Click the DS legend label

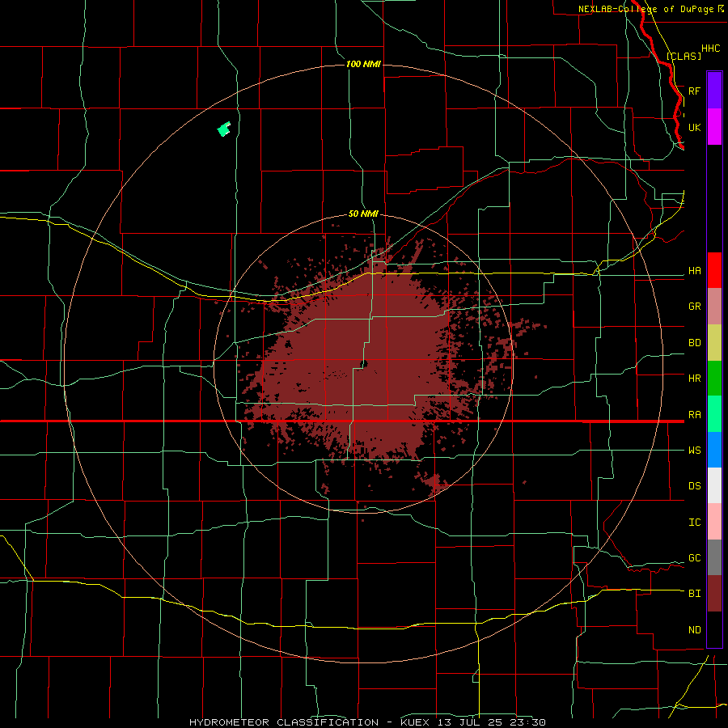(694, 486)
